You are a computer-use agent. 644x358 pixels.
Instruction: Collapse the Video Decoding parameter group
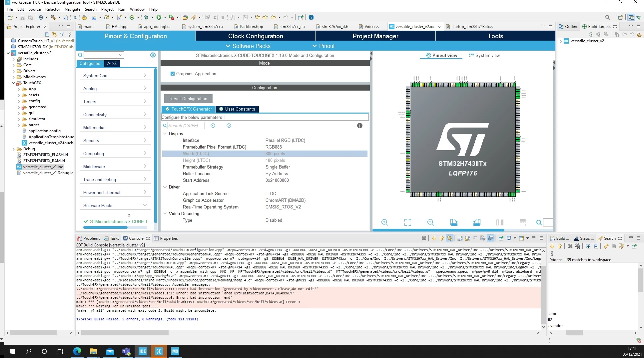(x=165, y=213)
